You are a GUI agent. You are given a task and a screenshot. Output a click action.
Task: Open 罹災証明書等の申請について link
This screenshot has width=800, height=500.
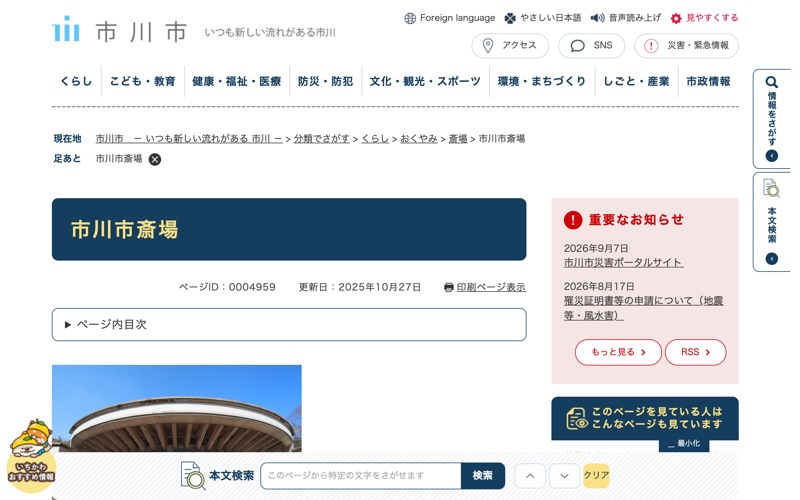(643, 308)
